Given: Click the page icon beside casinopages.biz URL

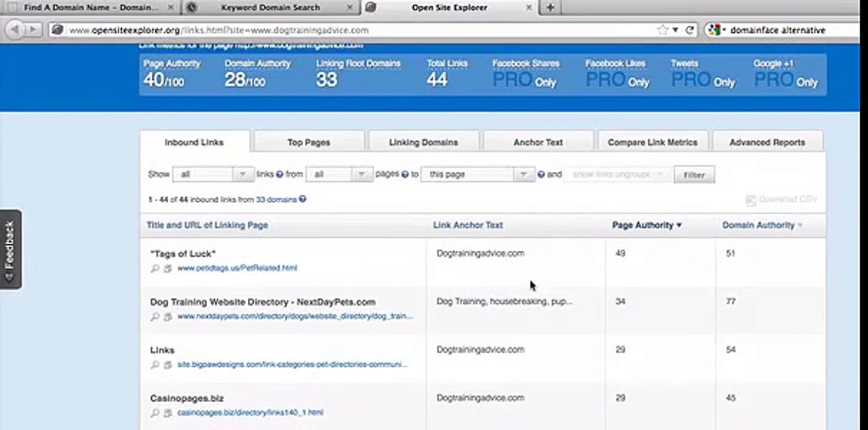Looking at the screenshot, I should 168,413.
